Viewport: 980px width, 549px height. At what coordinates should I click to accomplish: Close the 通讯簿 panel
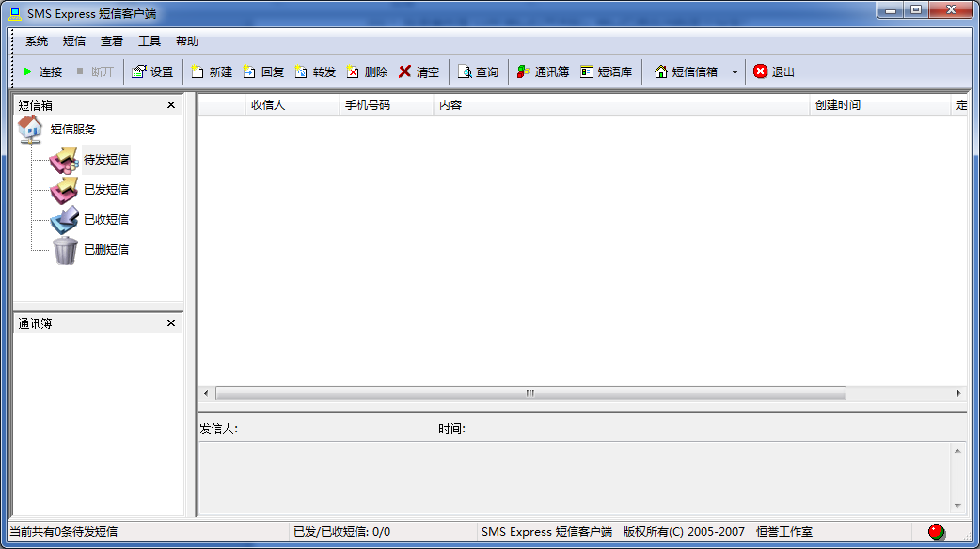pos(171,322)
